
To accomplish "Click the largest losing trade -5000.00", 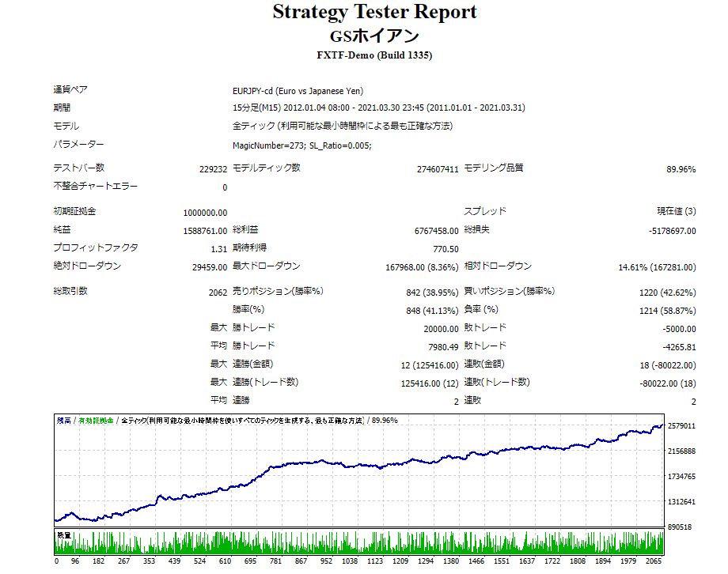I will [679, 329].
